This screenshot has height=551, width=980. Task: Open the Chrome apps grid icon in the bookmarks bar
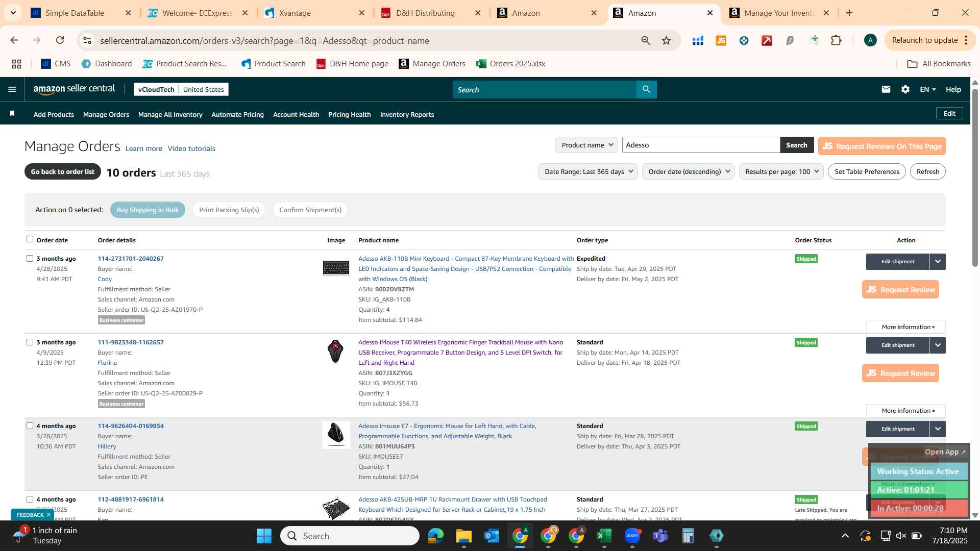tap(16, 64)
